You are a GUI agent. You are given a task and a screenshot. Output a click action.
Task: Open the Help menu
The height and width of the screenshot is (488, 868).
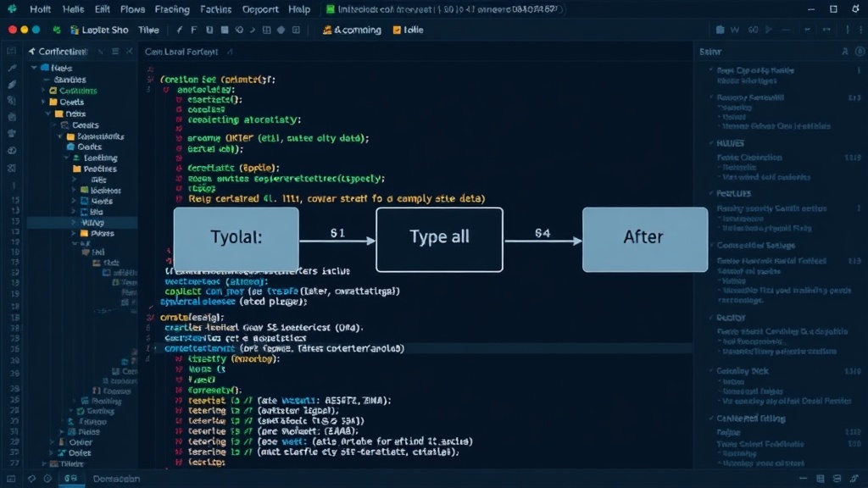299,9
